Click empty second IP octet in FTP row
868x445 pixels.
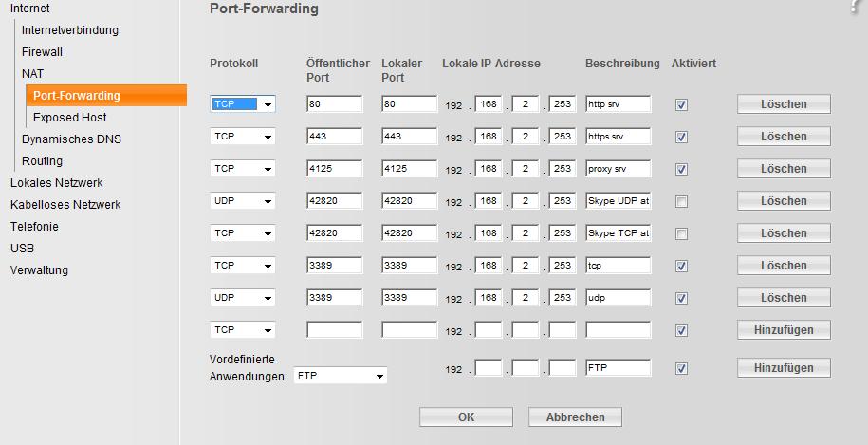pos(489,367)
